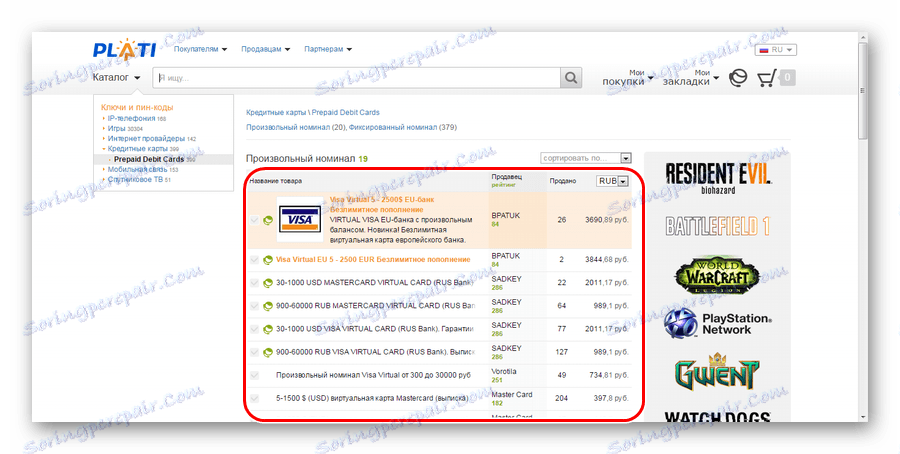Tick checkbox for 5-1500 $ Mastercard row
Image resolution: width=900 pixels, height=454 pixels.
point(254,398)
